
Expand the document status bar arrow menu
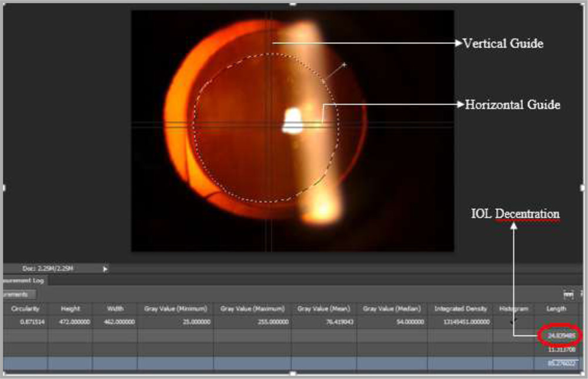[x=105, y=269]
